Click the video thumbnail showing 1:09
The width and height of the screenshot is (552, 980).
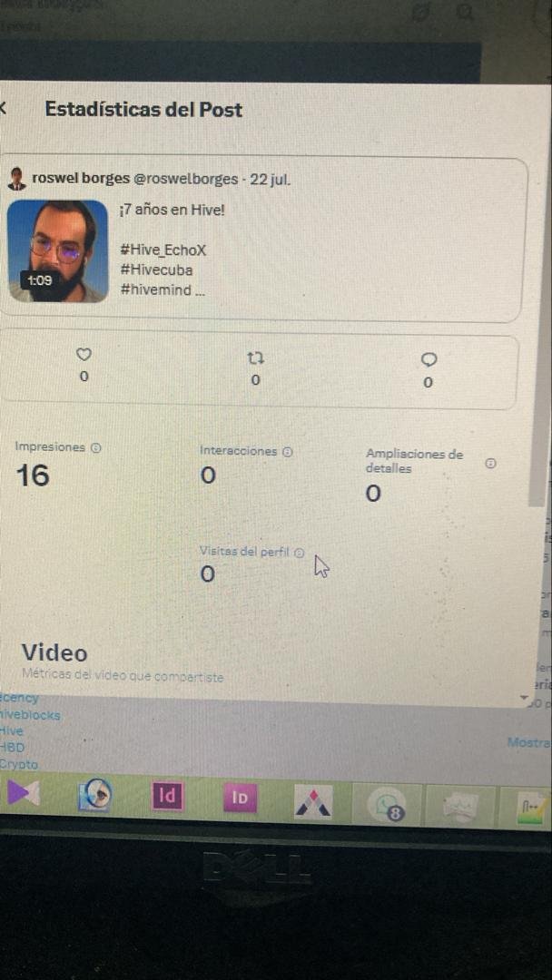pyautogui.click(x=57, y=251)
